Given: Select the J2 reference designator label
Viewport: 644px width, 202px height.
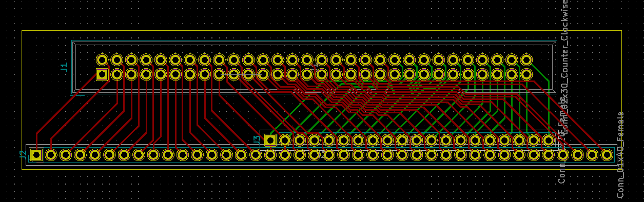Looking at the screenshot, I should (x=23, y=154).
